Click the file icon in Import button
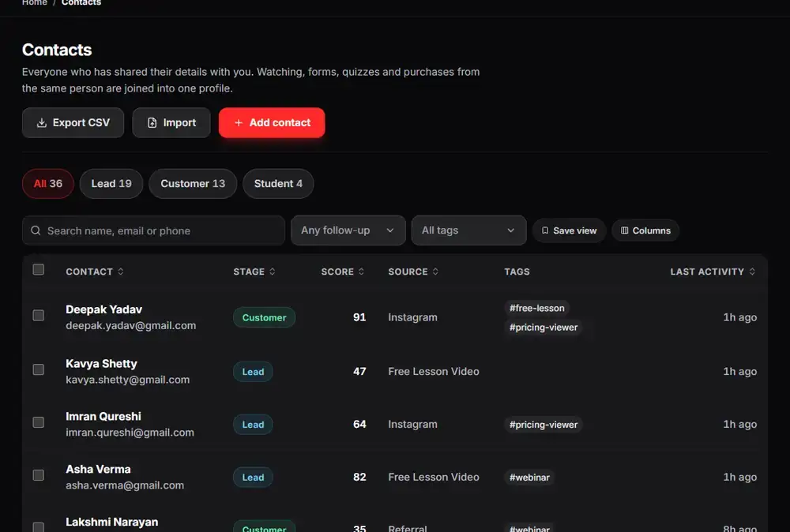Screen dimensions: 790x532 coord(152,123)
